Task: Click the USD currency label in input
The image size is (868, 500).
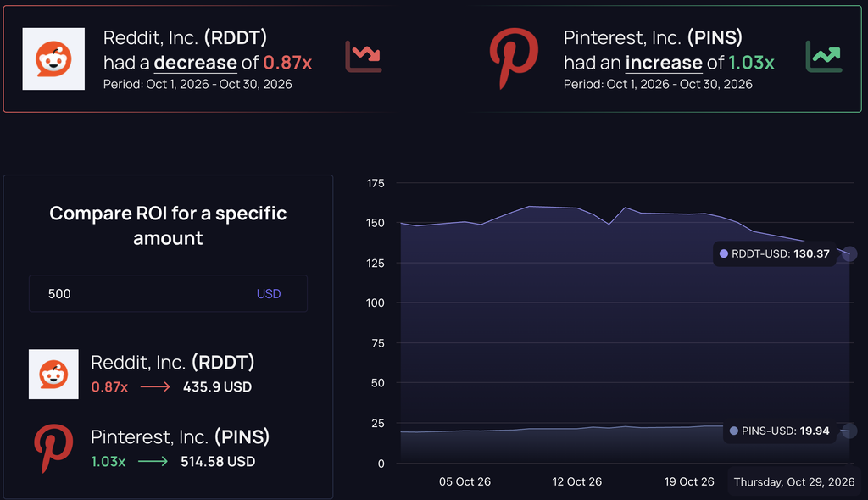Action: click(269, 294)
